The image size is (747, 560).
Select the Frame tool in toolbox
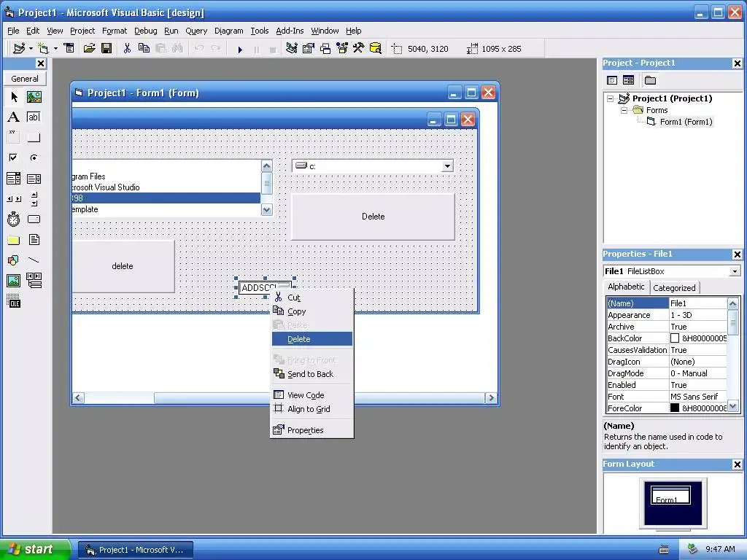pyautogui.click(x=14, y=137)
